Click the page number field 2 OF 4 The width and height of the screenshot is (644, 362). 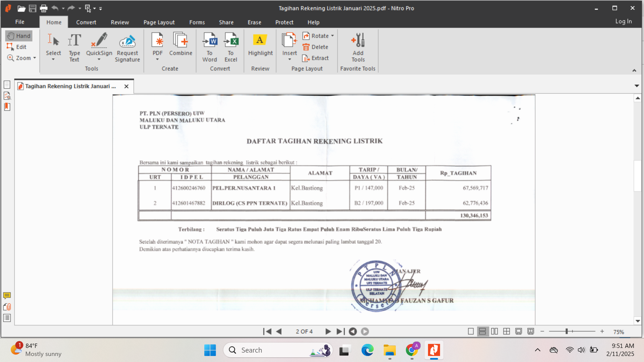[x=304, y=331]
